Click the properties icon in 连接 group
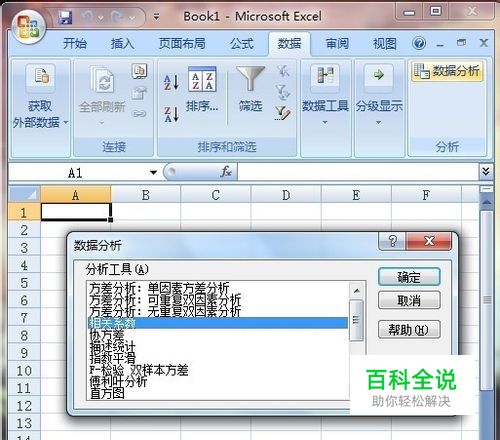The height and width of the screenshot is (440, 500). pyautogui.click(x=140, y=93)
